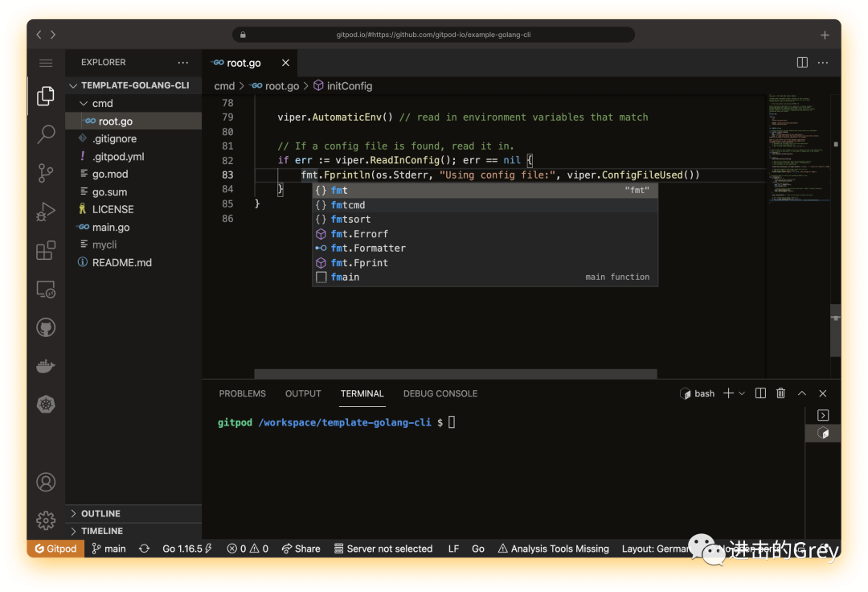Open the go.sum file
This screenshot has height=592, width=868.
[x=133, y=191]
